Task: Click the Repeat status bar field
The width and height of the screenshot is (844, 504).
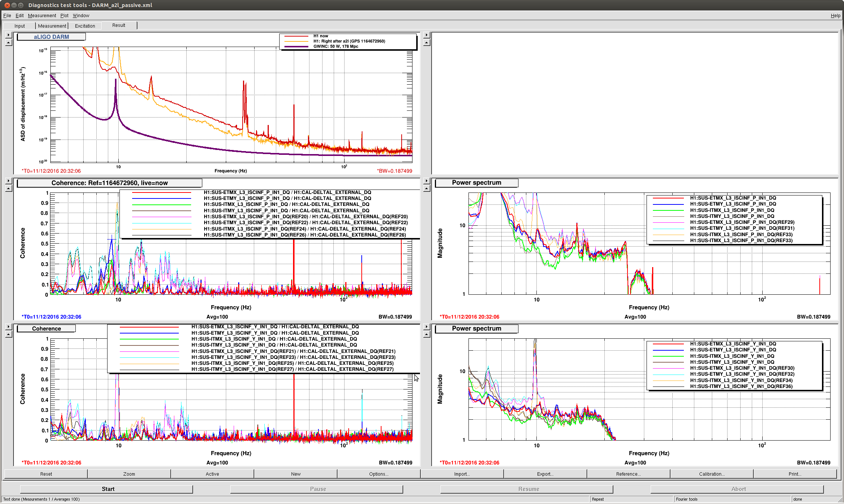Action: [x=632, y=499]
